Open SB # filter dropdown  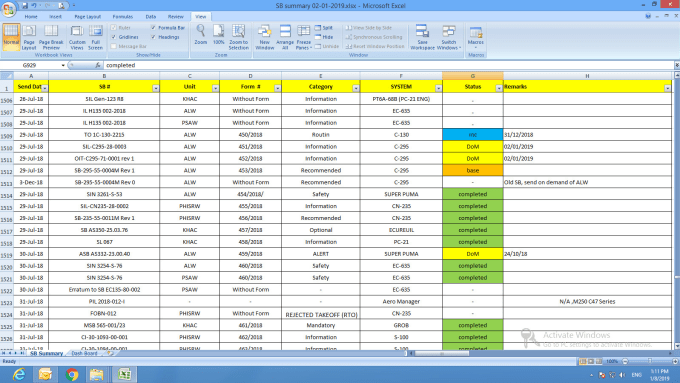[x=156, y=88]
